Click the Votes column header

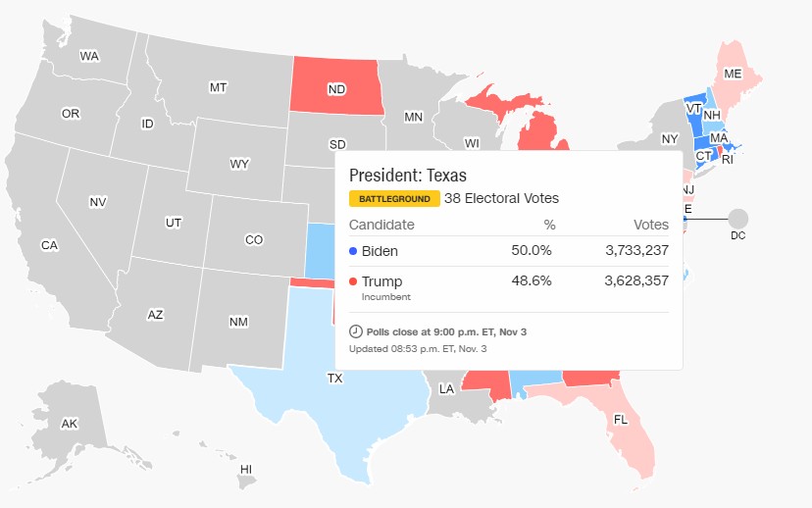[x=651, y=225]
